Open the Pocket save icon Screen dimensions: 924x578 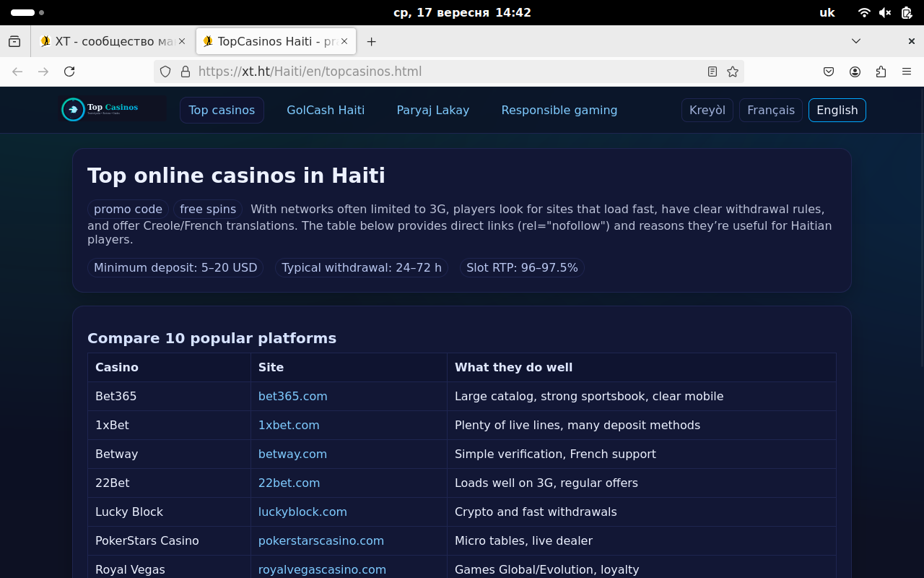(x=829, y=72)
